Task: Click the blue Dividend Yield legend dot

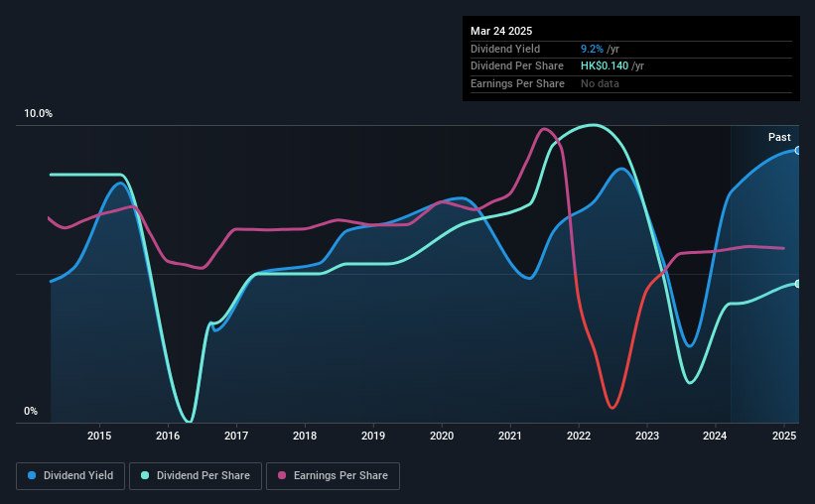Action: coord(32,475)
